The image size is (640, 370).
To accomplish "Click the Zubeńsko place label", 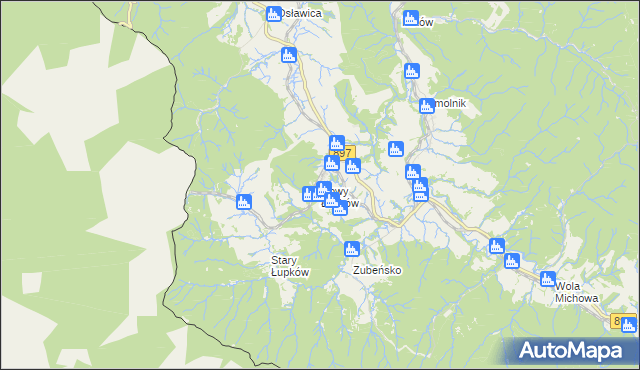I will point(377,270).
